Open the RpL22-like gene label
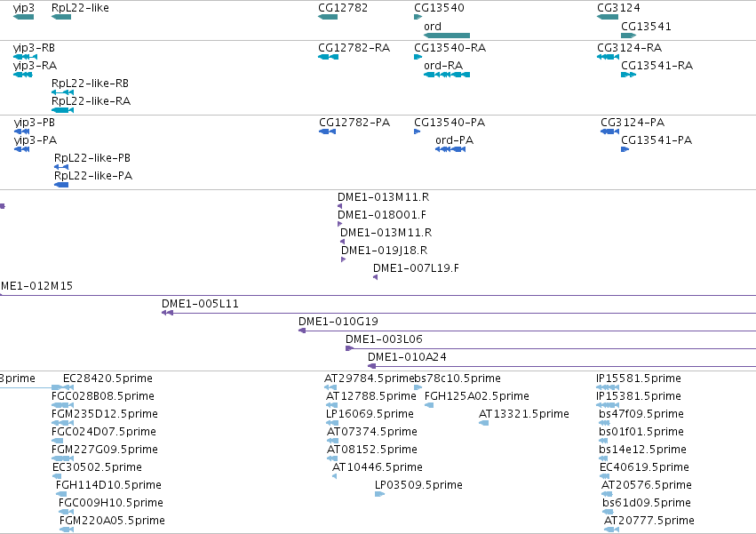756x534 pixels. coord(80,8)
